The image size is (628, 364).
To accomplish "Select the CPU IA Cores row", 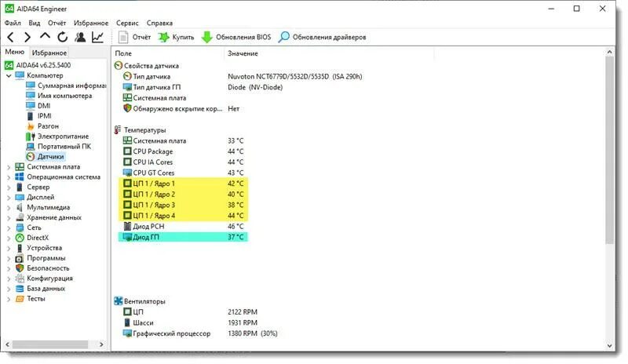I will pyautogui.click(x=183, y=162).
